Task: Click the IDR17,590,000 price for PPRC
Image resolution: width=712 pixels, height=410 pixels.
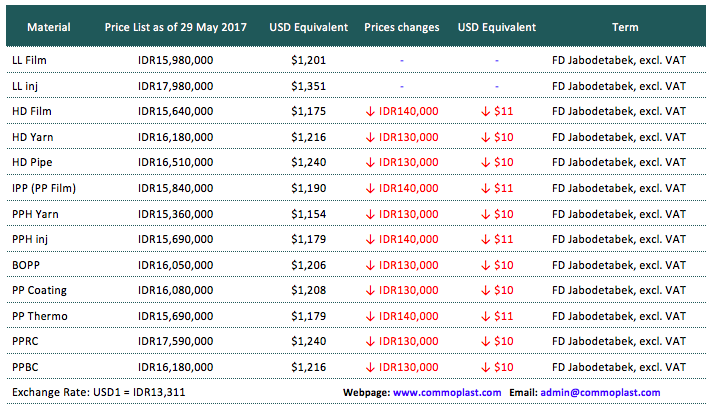Action: click(175, 341)
